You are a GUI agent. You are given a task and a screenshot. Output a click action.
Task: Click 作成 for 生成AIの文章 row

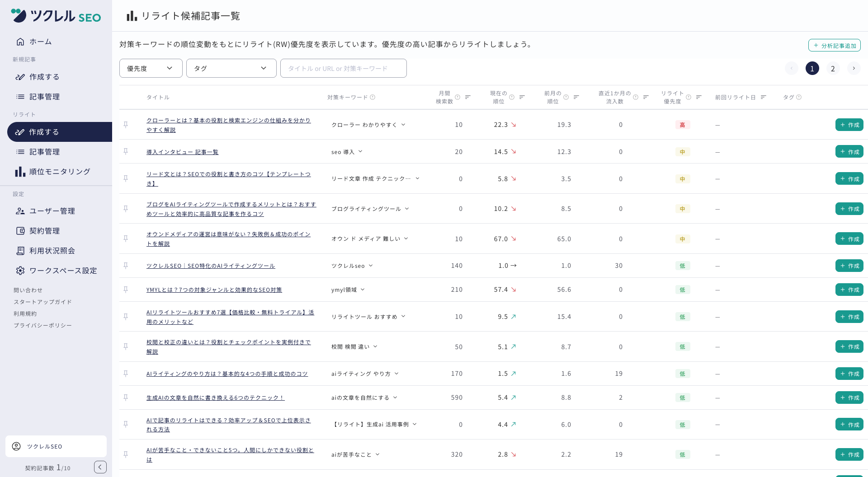tap(849, 397)
